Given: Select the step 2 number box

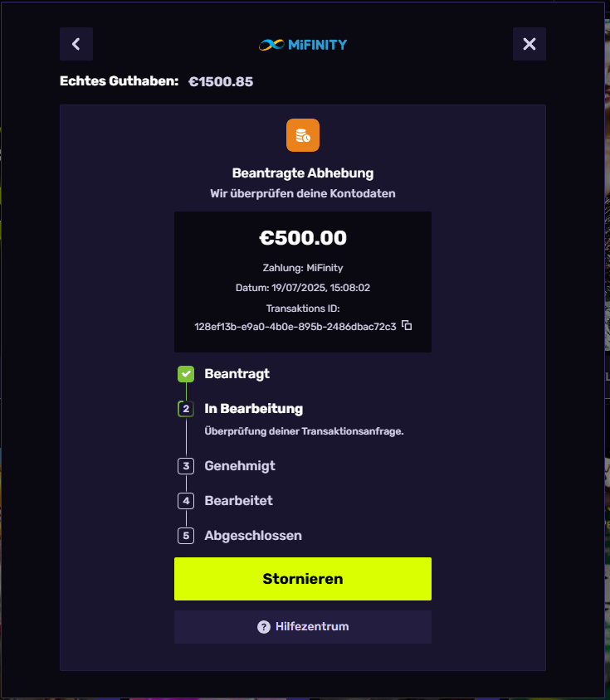Looking at the screenshot, I should pos(186,409).
